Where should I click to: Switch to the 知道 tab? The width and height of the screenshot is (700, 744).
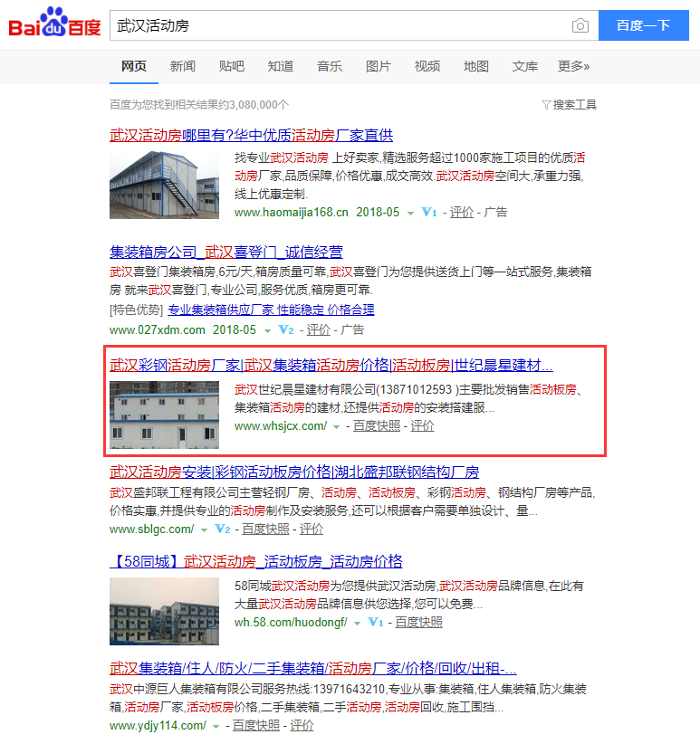[x=281, y=66]
